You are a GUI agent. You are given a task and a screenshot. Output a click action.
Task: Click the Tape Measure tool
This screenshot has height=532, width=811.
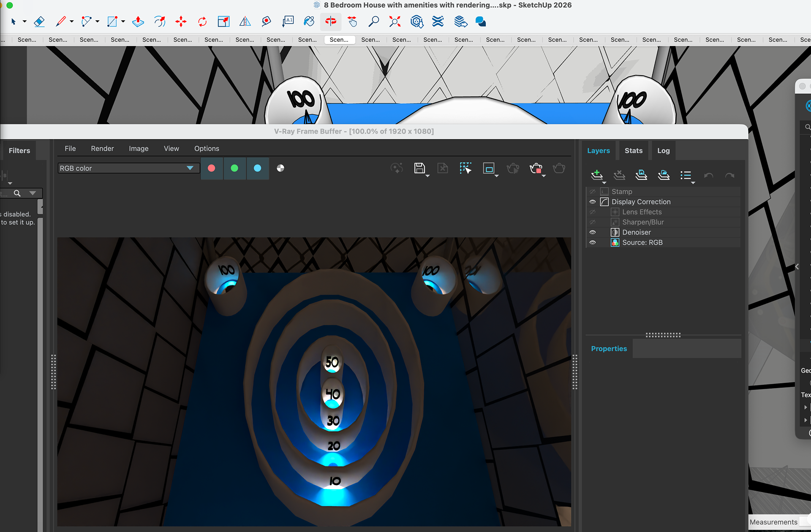[x=266, y=22]
